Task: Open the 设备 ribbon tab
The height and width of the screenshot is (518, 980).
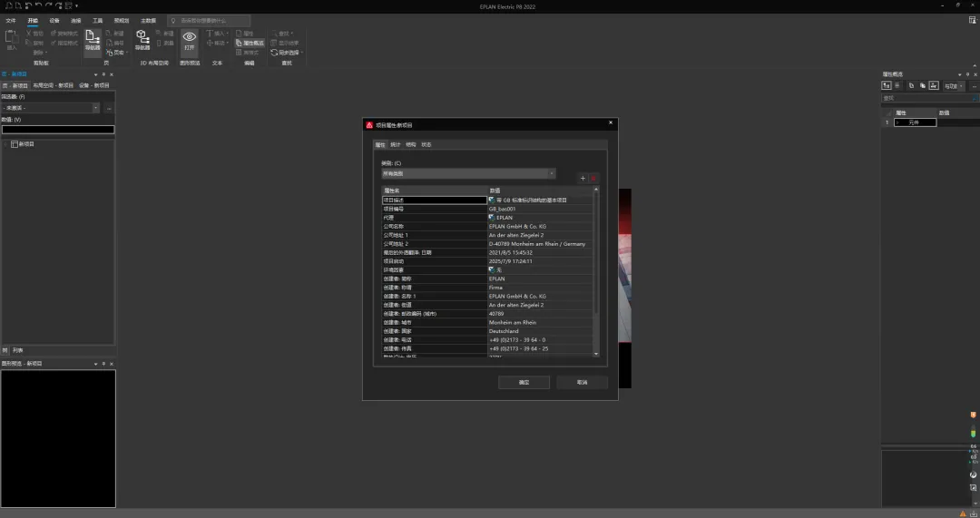Action: point(54,21)
